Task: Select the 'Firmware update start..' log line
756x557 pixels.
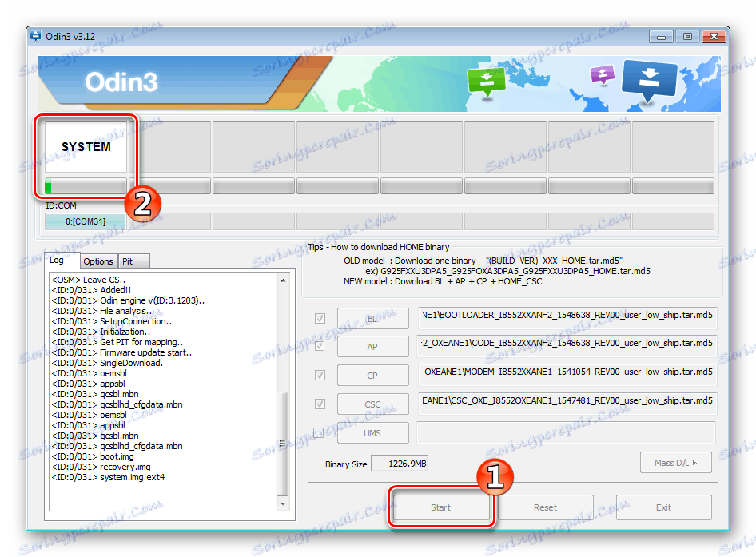Action: click(121, 352)
